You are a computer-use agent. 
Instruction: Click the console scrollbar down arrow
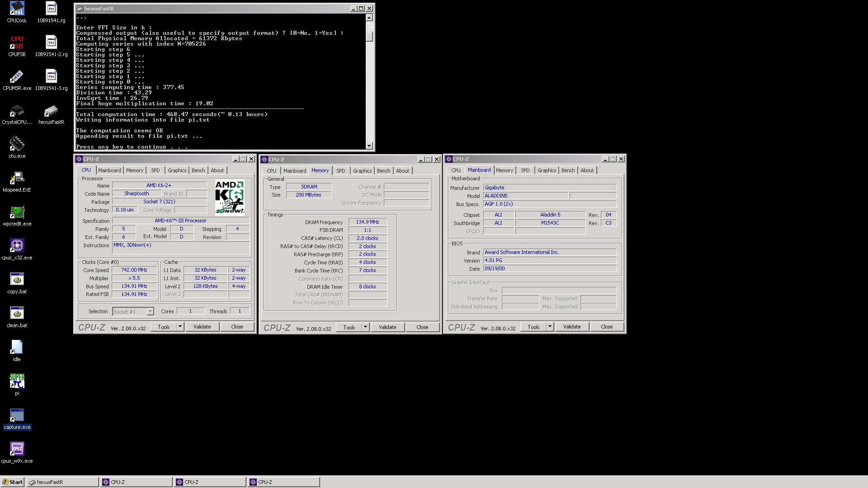369,145
